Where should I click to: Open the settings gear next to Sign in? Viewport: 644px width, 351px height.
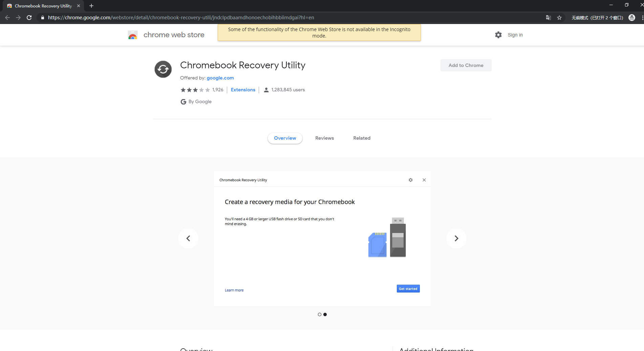[x=498, y=34]
